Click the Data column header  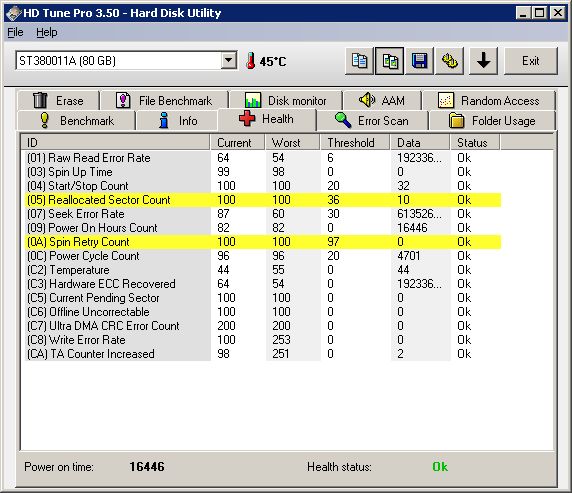420,142
